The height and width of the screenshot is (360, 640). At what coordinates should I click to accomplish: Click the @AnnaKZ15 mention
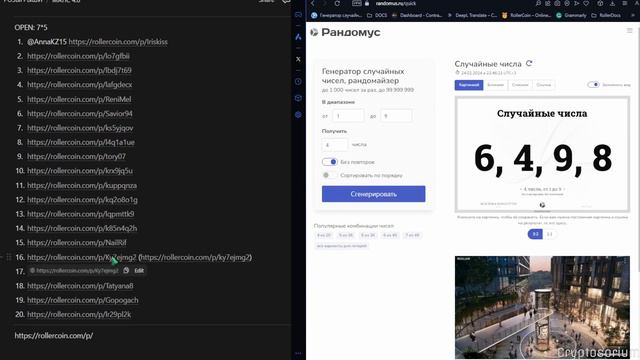[47, 42]
